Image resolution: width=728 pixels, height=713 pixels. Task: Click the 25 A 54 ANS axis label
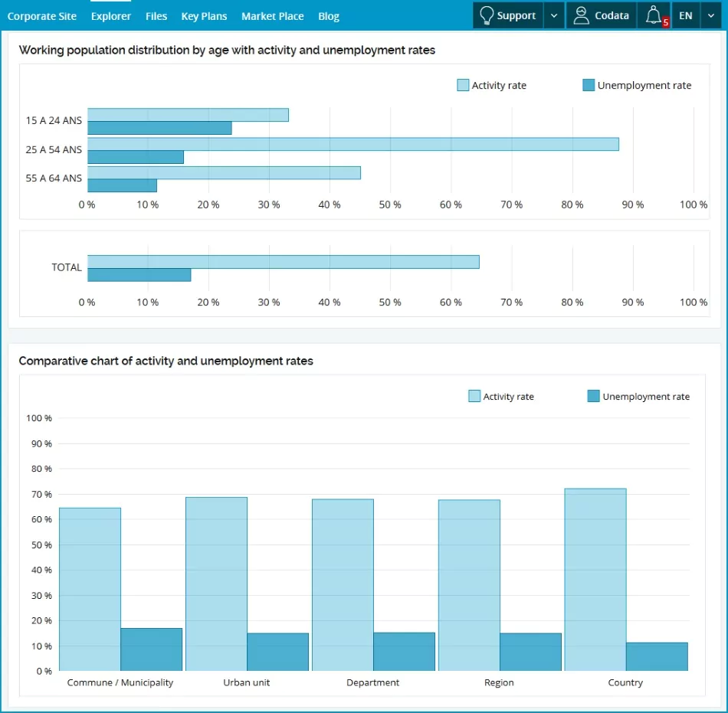(54, 150)
